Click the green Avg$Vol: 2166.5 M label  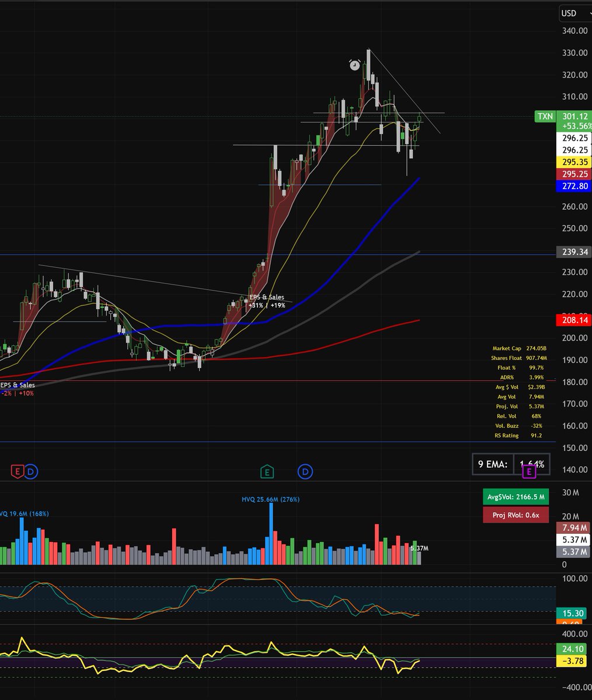(516, 497)
